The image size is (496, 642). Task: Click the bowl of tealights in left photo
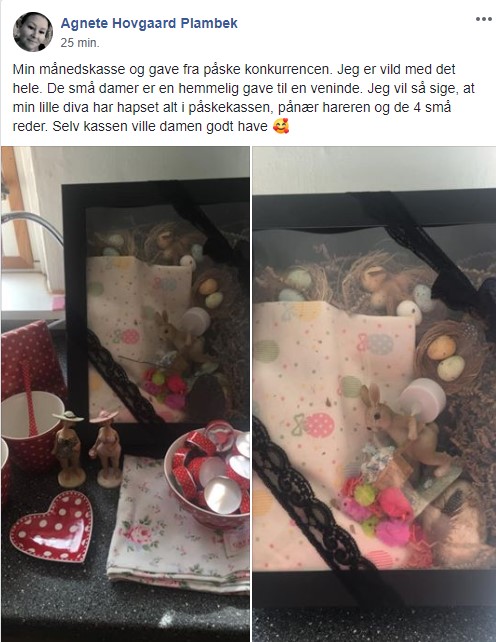(x=207, y=475)
